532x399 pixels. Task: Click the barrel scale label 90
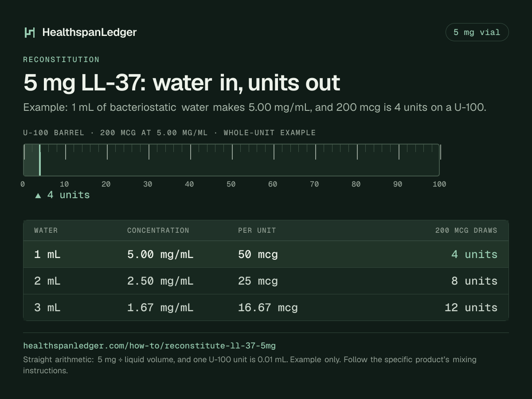pos(398,184)
